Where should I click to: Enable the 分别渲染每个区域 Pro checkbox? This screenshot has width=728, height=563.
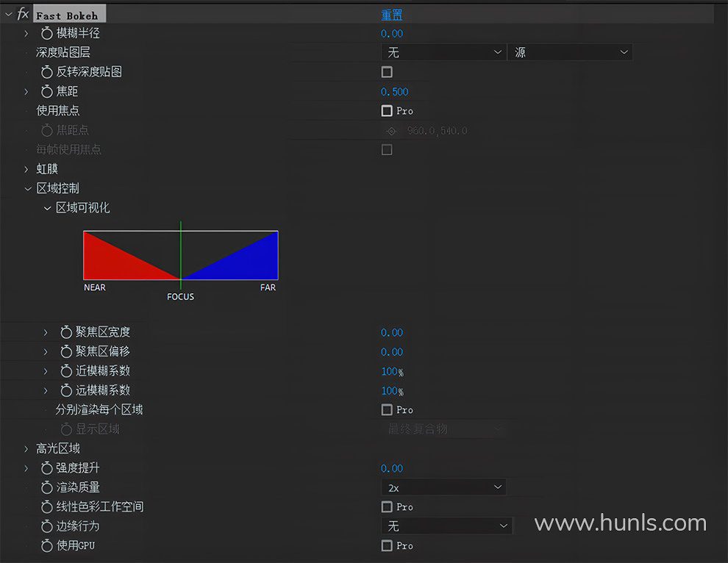[x=387, y=410]
